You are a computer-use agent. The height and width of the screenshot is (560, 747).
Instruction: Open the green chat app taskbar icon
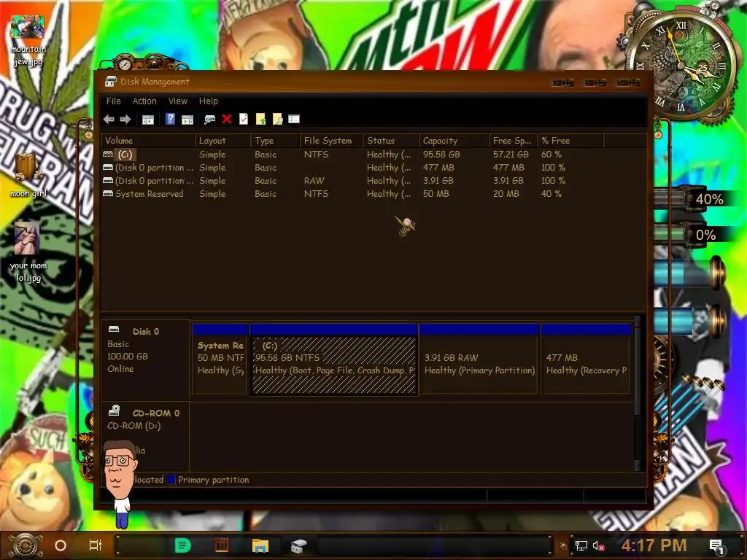coord(182,545)
